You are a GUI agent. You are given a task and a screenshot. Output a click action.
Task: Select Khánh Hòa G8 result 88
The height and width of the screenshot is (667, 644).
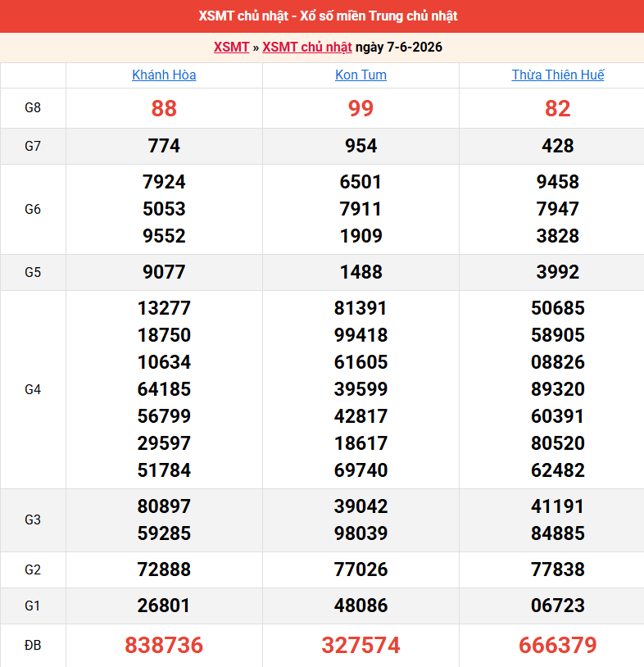tap(164, 108)
